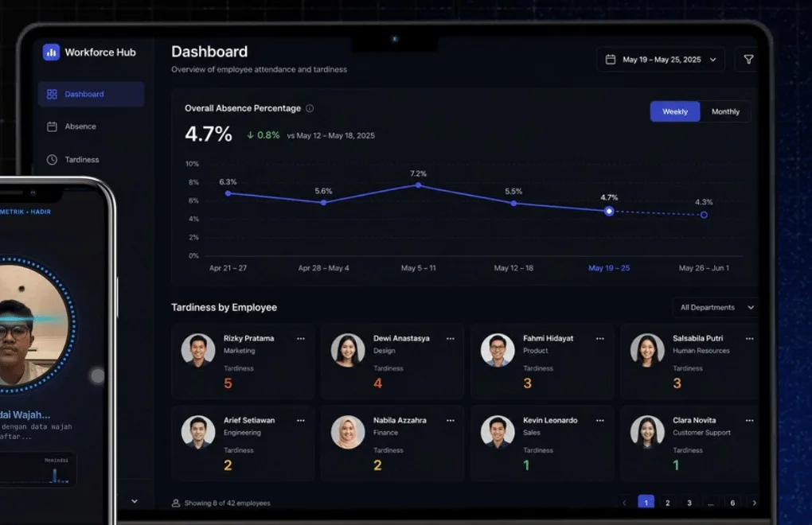Click the May 19 – 25 axis label

point(609,268)
